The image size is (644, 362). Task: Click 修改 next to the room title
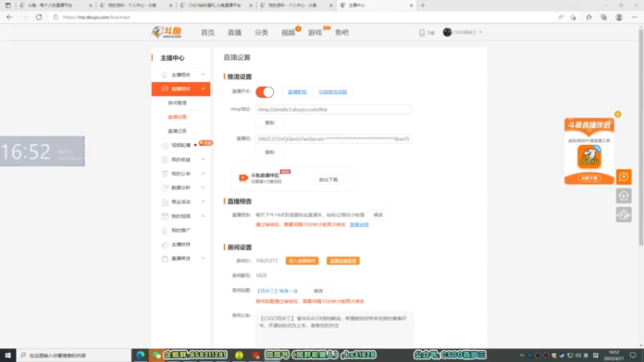[318, 291]
